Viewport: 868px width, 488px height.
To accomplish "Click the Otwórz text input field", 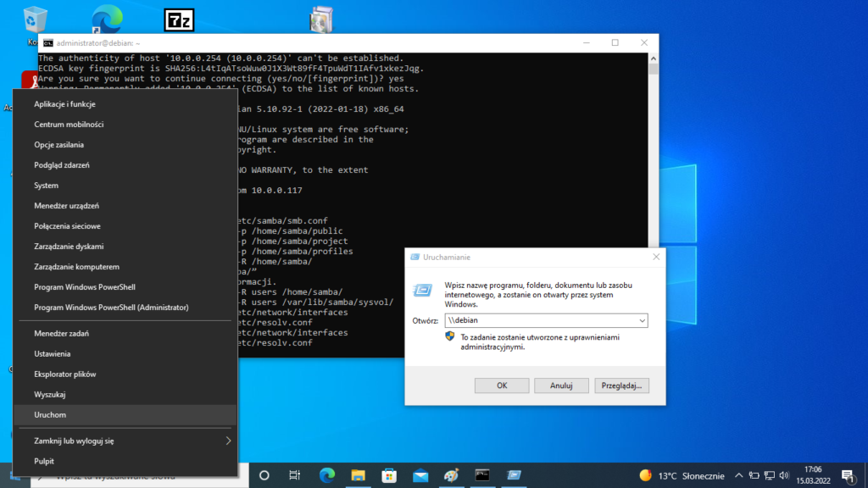I will (x=539, y=321).
